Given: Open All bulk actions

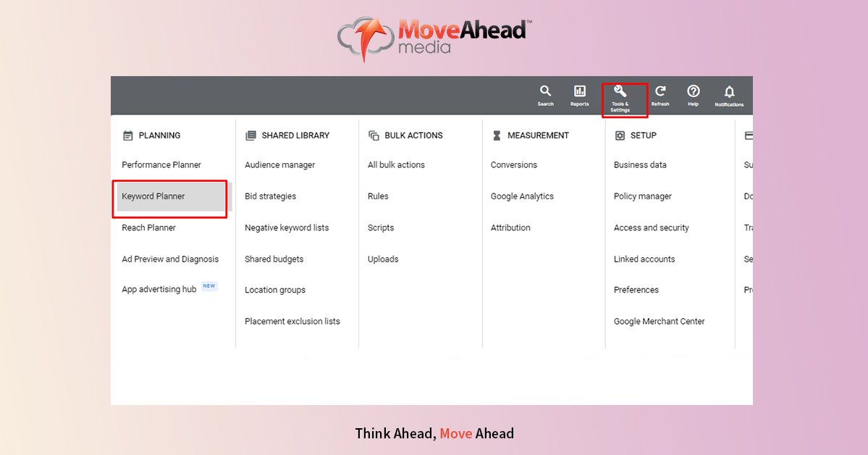Looking at the screenshot, I should pos(396,164).
